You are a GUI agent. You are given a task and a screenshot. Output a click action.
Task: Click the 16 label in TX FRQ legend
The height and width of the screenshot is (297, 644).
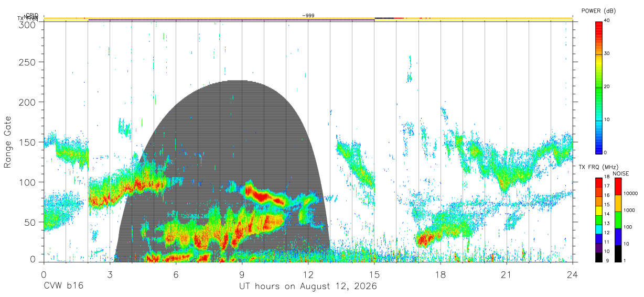click(x=607, y=195)
